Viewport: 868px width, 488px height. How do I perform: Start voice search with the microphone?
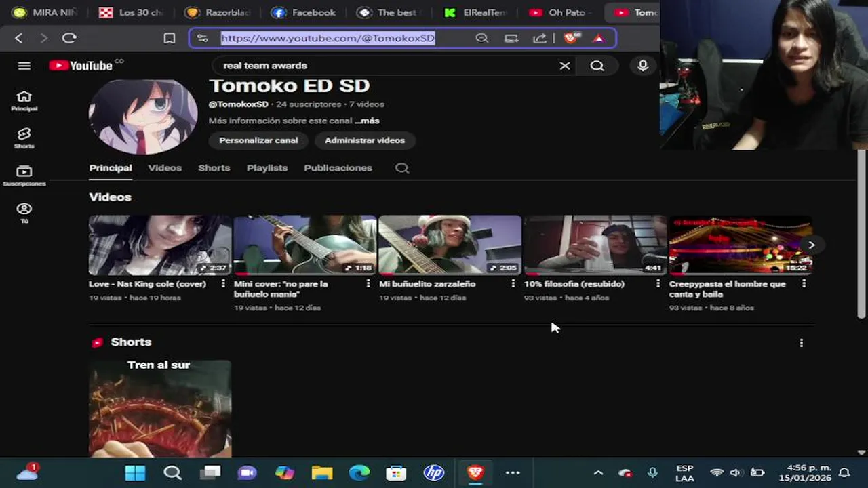pos(643,66)
